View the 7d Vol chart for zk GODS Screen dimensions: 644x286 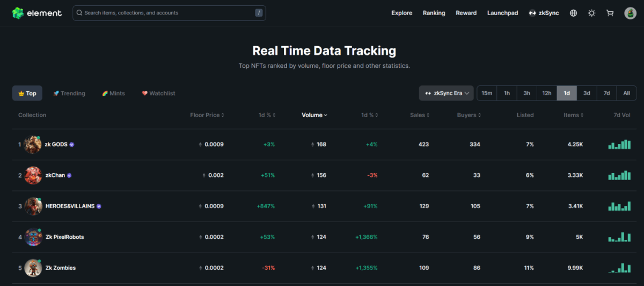(x=619, y=145)
